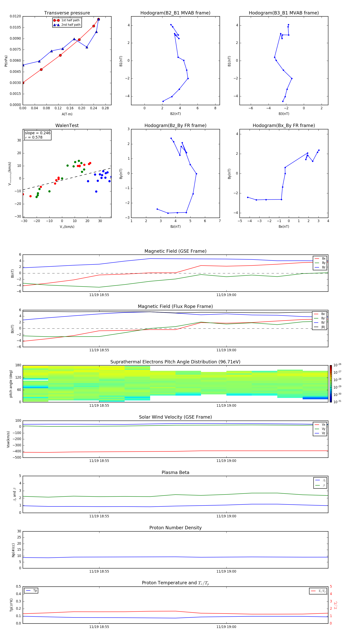Click the "Hodogram(B3_B1 MVAB frame)" title

coord(284,13)
